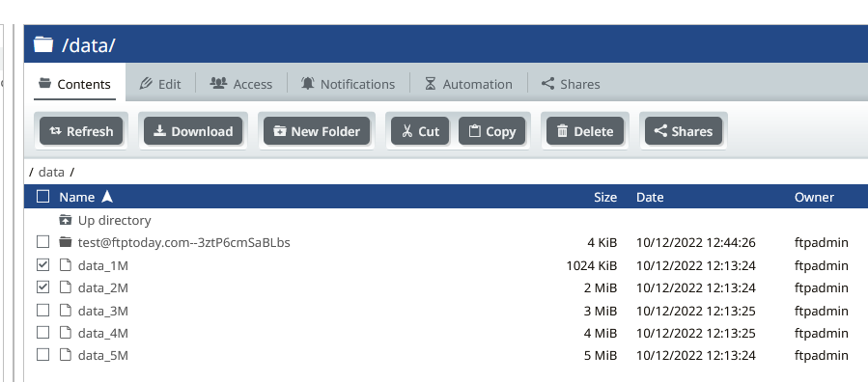Click the Download button
Image resolution: width=868 pixels, height=382 pixels.
(x=193, y=131)
